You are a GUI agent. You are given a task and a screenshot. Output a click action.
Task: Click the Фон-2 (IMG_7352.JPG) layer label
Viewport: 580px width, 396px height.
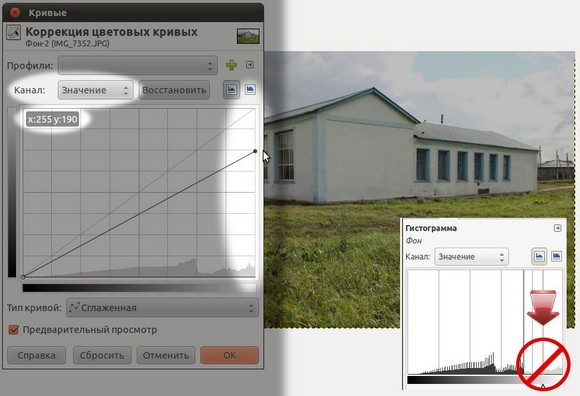pyautogui.click(x=67, y=44)
